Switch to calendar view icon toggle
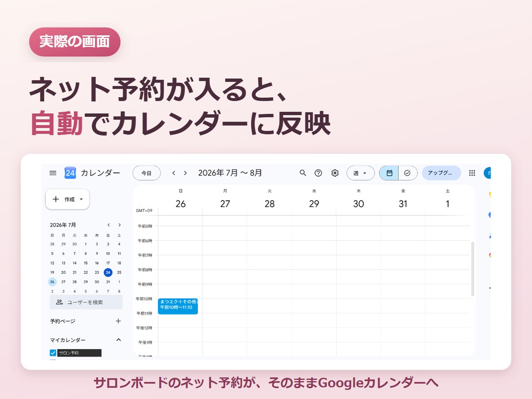The image size is (532, 399). [x=389, y=173]
